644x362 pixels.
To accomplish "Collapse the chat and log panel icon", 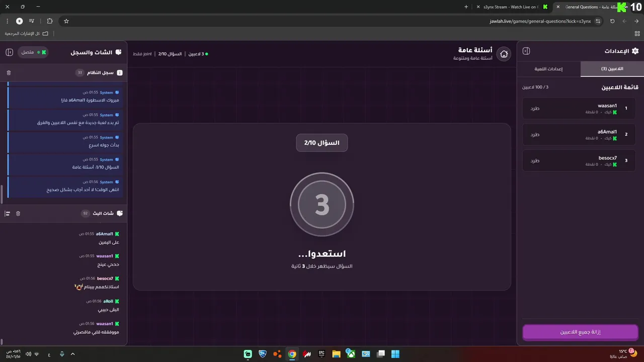I will [x=9, y=52].
